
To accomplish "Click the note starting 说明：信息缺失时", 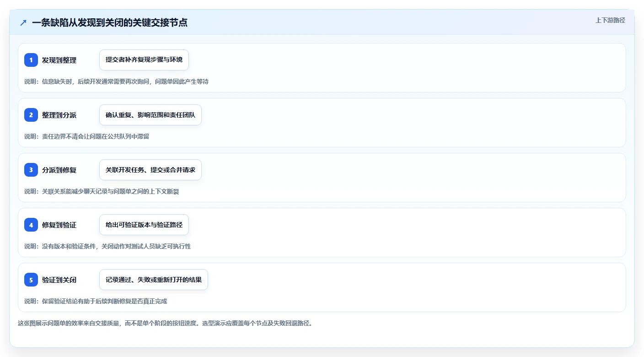I will [116, 81].
